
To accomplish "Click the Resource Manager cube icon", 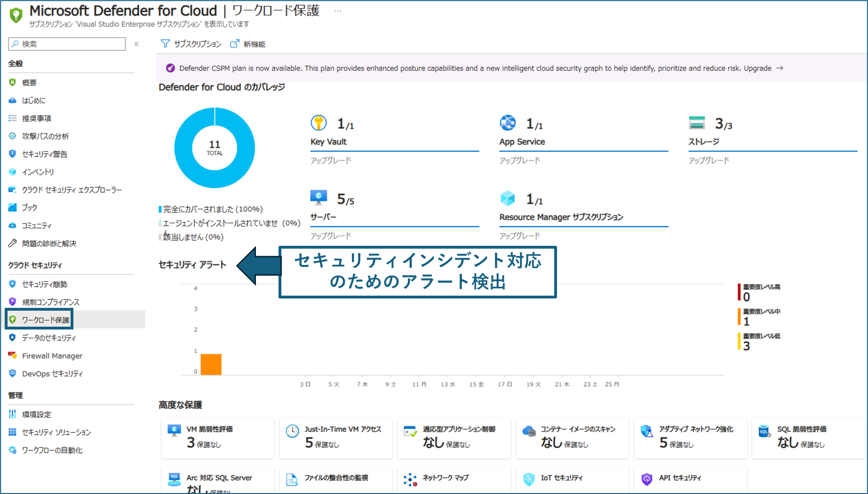I will [x=508, y=198].
